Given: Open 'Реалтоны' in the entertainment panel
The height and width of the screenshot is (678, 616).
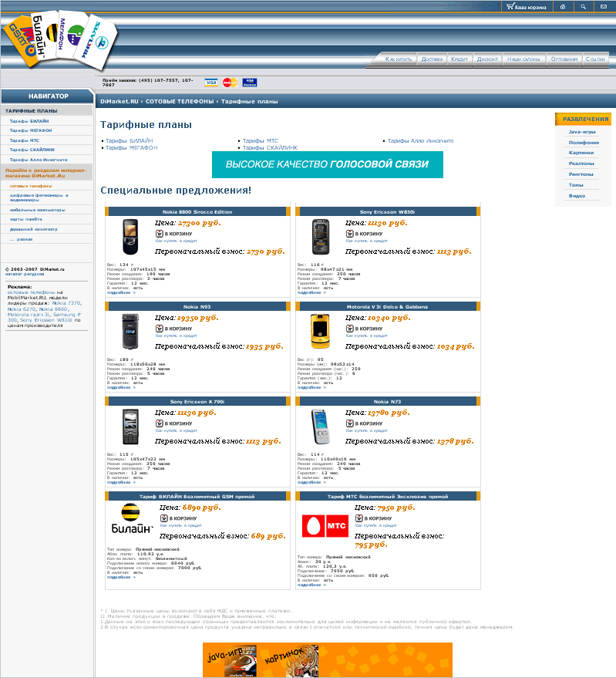Looking at the screenshot, I should click(x=581, y=164).
